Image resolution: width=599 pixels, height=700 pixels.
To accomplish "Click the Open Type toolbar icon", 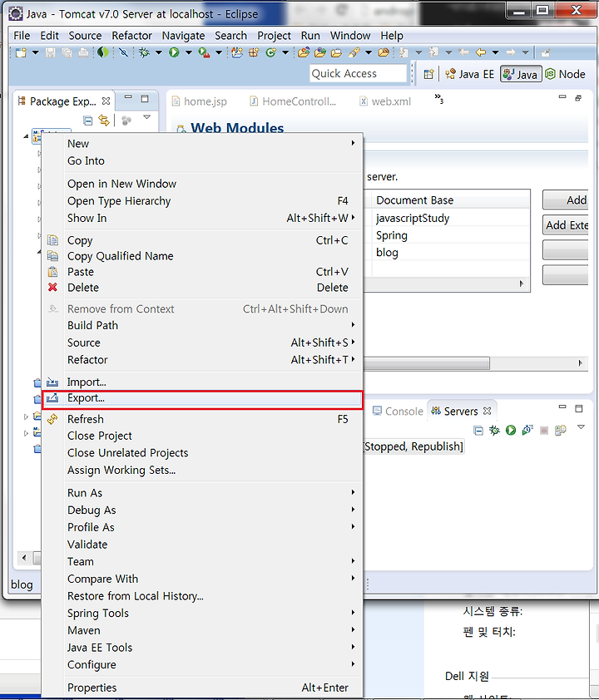I will pos(304,52).
